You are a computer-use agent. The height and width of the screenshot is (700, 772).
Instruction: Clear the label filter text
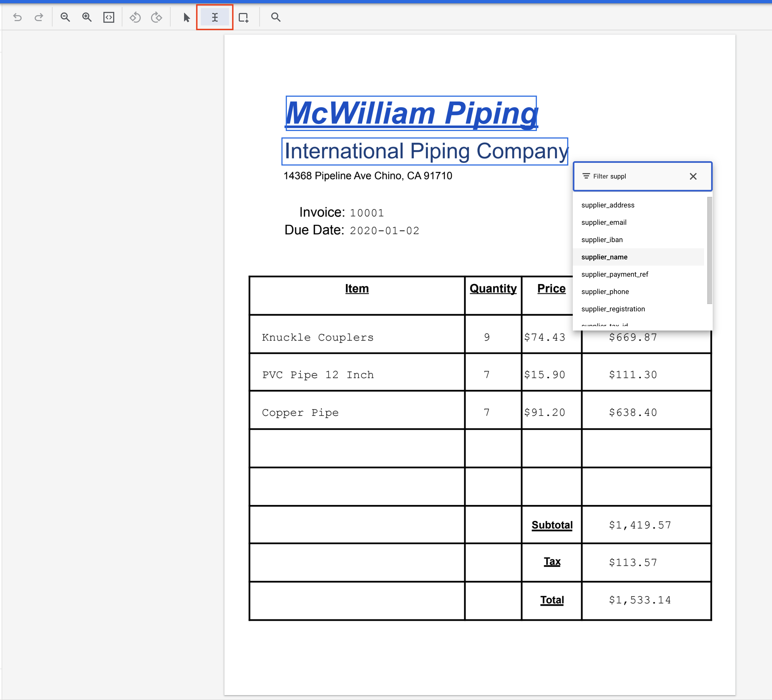pos(693,176)
